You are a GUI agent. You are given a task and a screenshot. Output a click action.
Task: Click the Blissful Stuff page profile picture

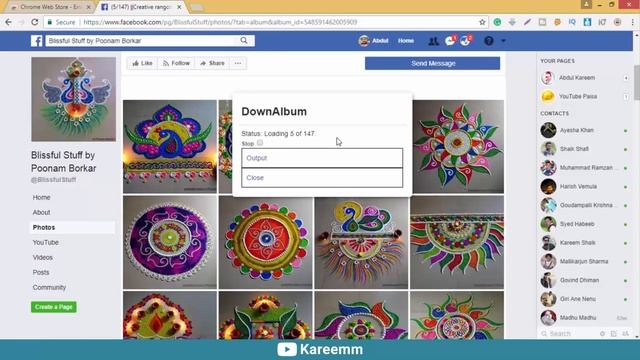[x=73, y=99]
